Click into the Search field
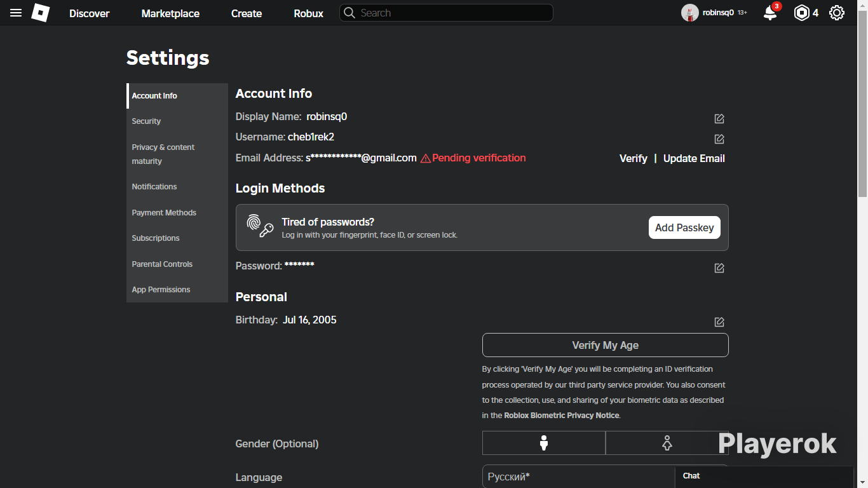 tap(446, 13)
